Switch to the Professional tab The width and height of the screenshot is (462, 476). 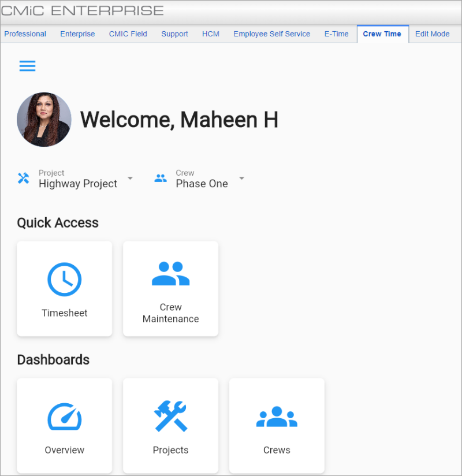coord(25,34)
